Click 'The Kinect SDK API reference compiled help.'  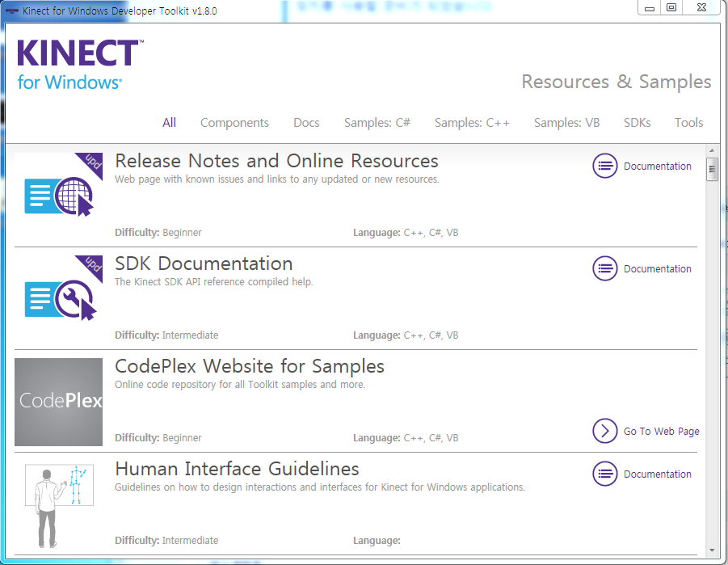coord(214,282)
